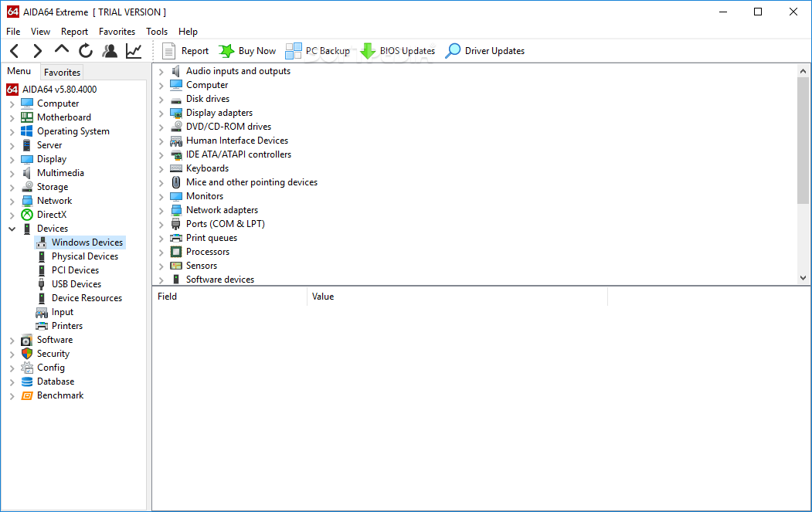
Task: Switch to the Favorites tab in the sidebar
Action: pyautogui.click(x=62, y=73)
